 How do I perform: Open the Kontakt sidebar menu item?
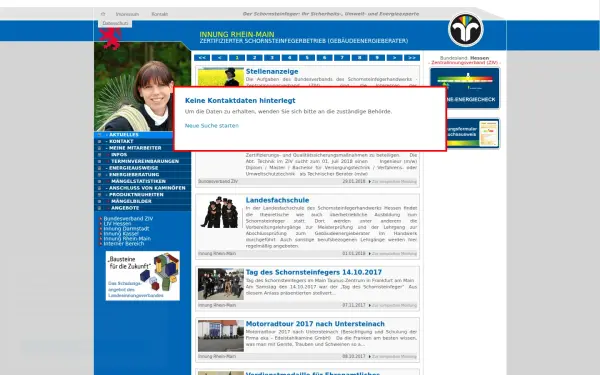134,141
